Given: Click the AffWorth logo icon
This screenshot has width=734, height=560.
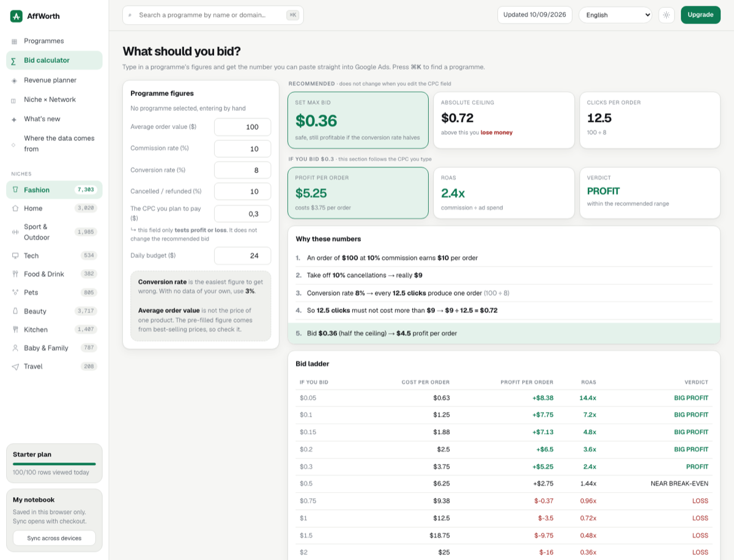Looking at the screenshot, I should 17,16.
